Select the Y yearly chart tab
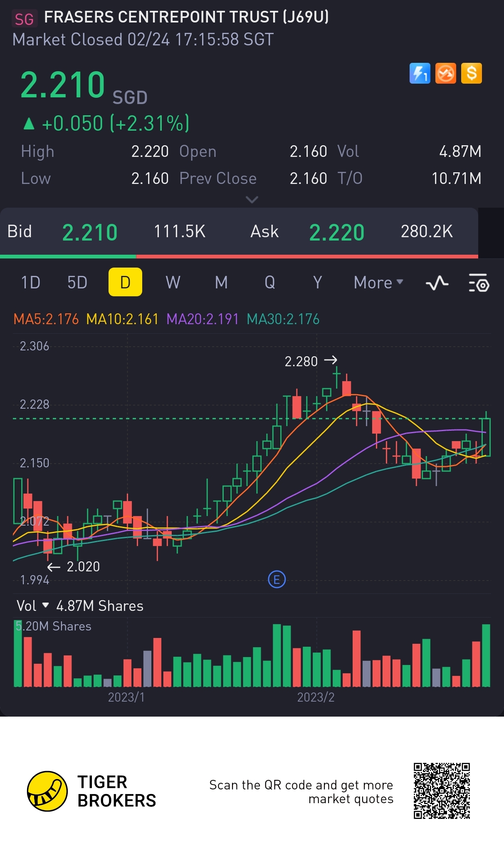Viewport: 504px width, 866px height. (318, 283)
